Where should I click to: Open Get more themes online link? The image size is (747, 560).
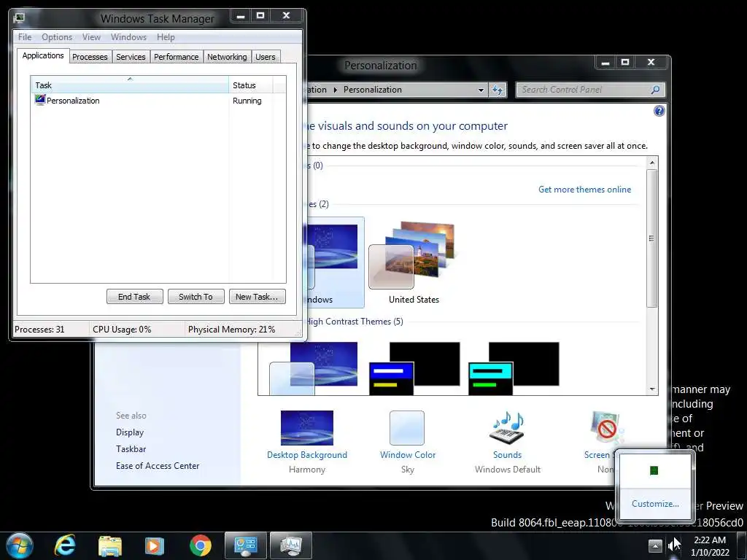tap(584, 190)
